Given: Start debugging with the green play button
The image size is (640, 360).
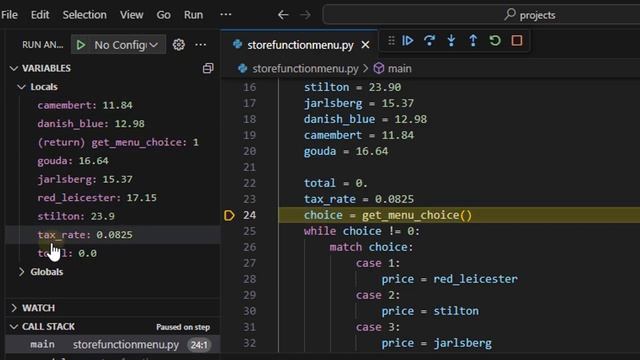Looking at the screenshot, I should [x=81, y=44].
